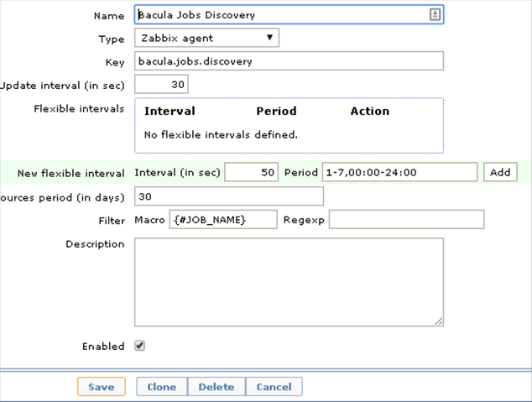Toggle the Enabled checkbox

click(140, 346)
